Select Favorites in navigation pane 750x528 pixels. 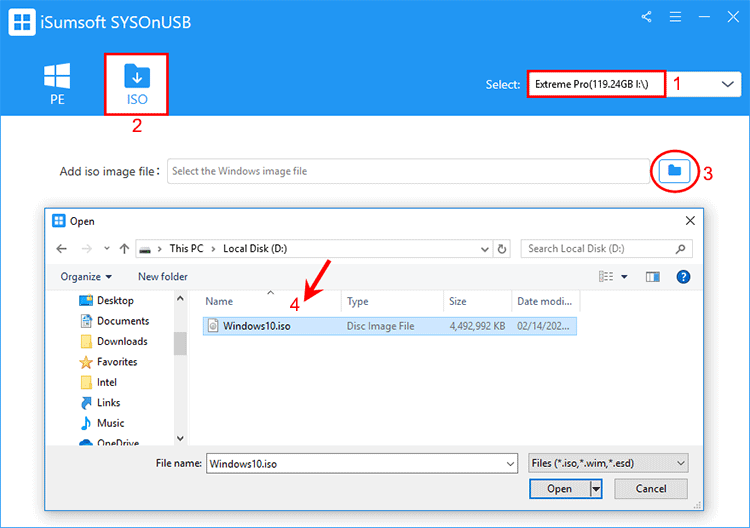[109, 362]
